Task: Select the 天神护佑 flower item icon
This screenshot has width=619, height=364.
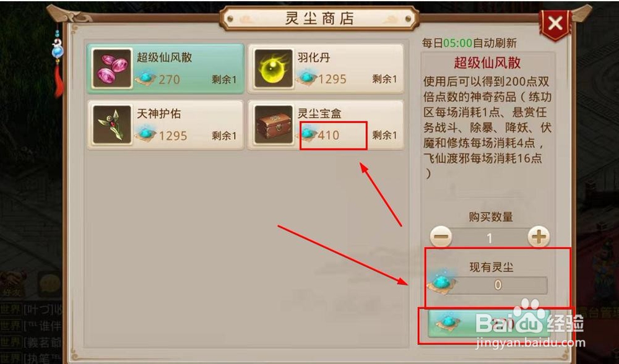Action: [111, 124]
